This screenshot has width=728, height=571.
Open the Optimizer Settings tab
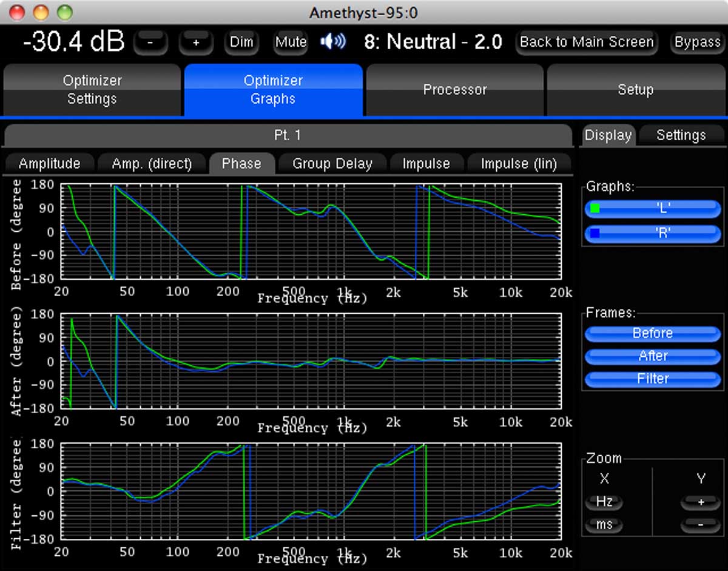coord(92,90)
